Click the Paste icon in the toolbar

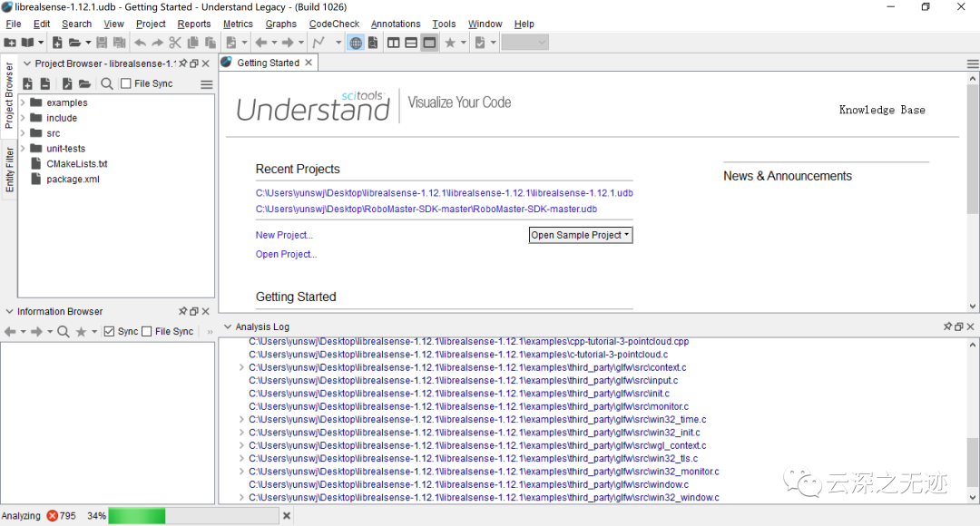[211, 43]
